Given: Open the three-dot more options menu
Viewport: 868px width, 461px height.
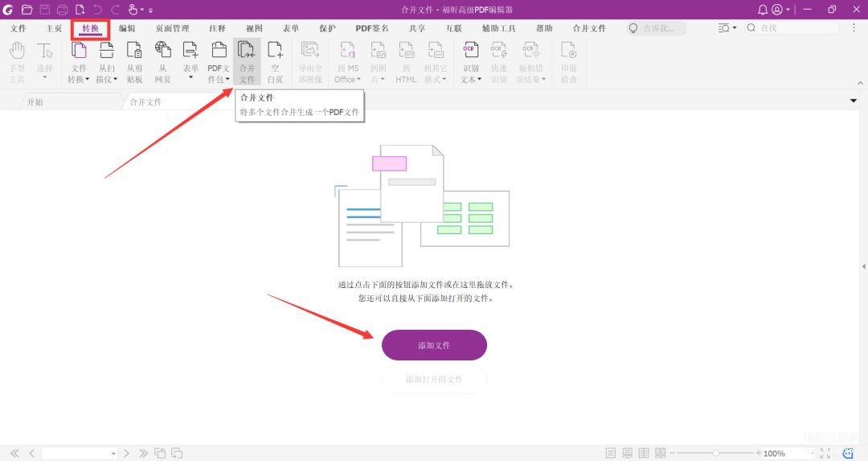Looking at the screenshot, I should (x=854, y=27).
